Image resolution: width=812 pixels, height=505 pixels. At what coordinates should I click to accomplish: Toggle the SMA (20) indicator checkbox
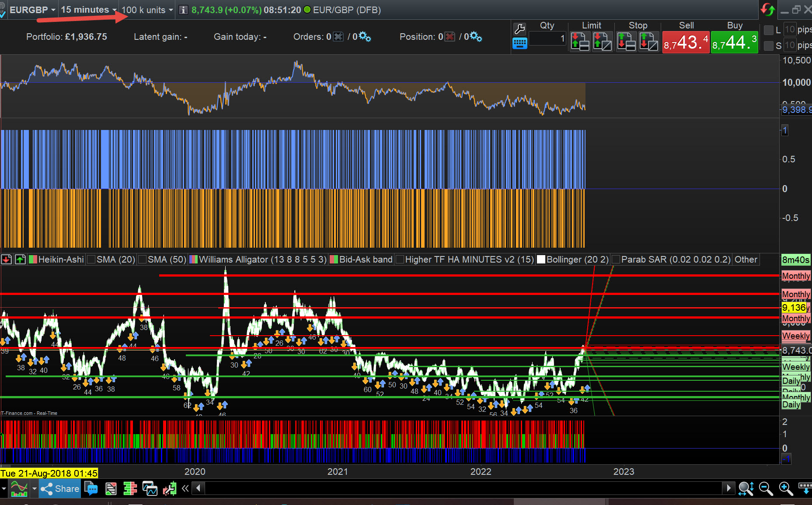click(91, 260)
